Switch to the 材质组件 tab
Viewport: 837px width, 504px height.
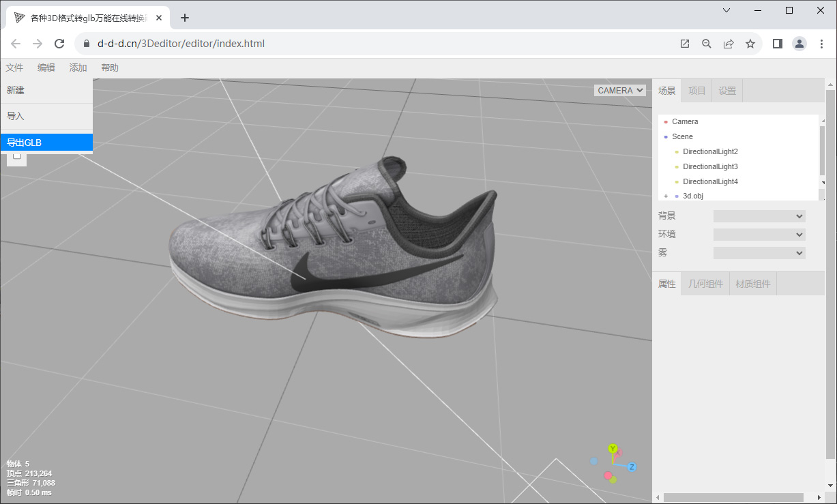pyautogui.click(x=753, y=284)
